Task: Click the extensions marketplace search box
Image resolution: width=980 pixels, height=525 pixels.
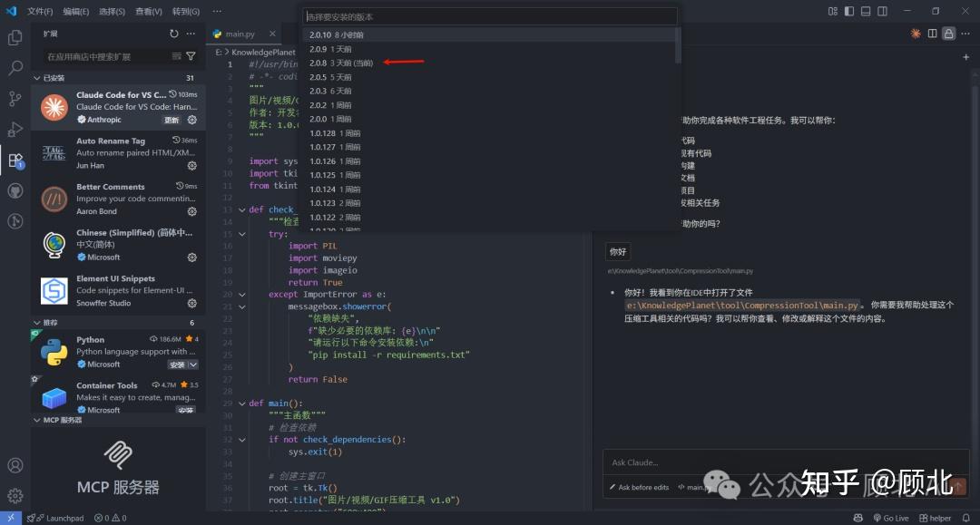Action: [x=106, y=56]
